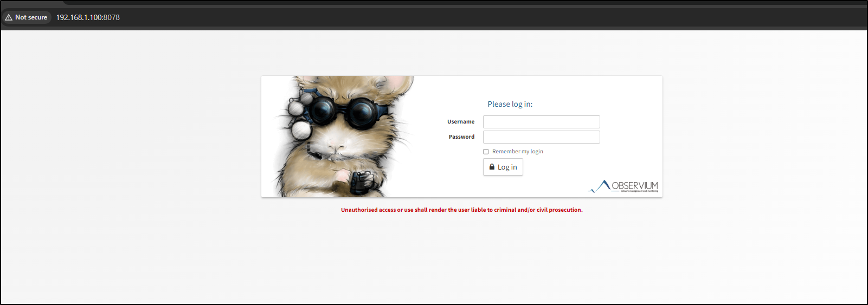Screen dimensions: 868x305
Task: Click the Observium logo
Action: 623,186
